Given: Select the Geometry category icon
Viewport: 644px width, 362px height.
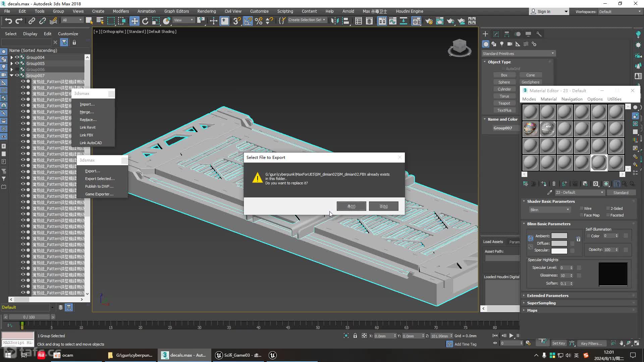Looking at the screenshot, I should pyautogui.click(x=486, y=44).
